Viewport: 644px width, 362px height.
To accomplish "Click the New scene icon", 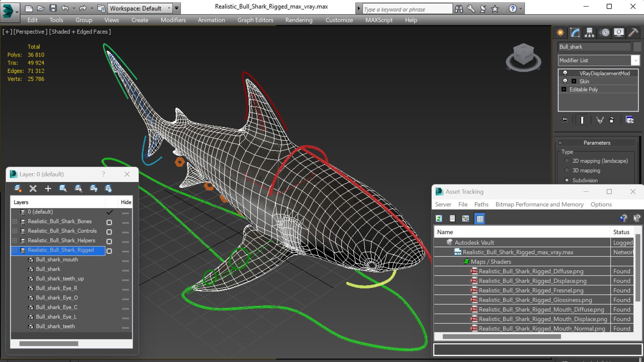I will (x=29, y=8).
